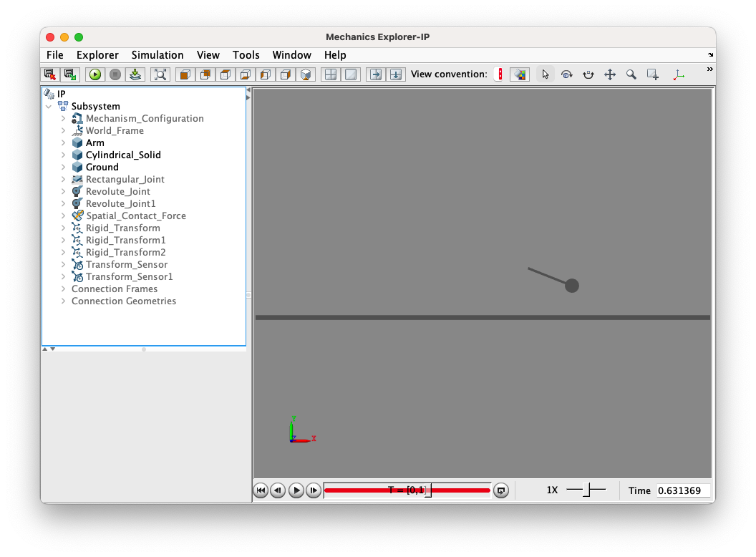Select the Pan view tool
This screenshot has height=557, width=756.
point(609,74)
